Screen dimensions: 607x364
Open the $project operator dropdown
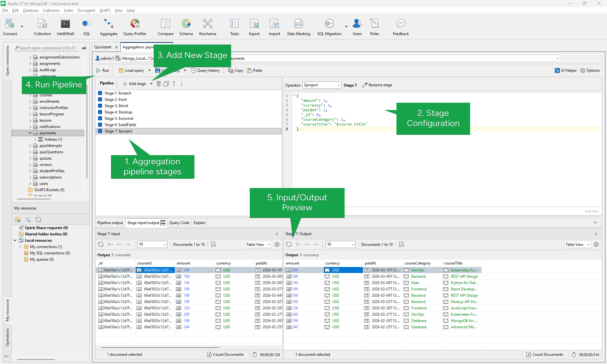pyautogui.click(x=322, y=85)
